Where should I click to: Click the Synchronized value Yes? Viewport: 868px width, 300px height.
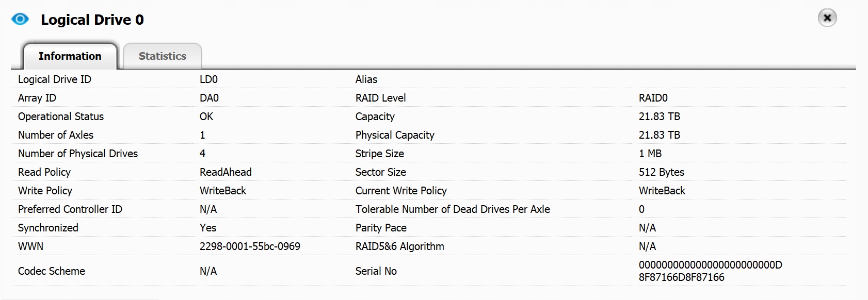pos(208,228)
